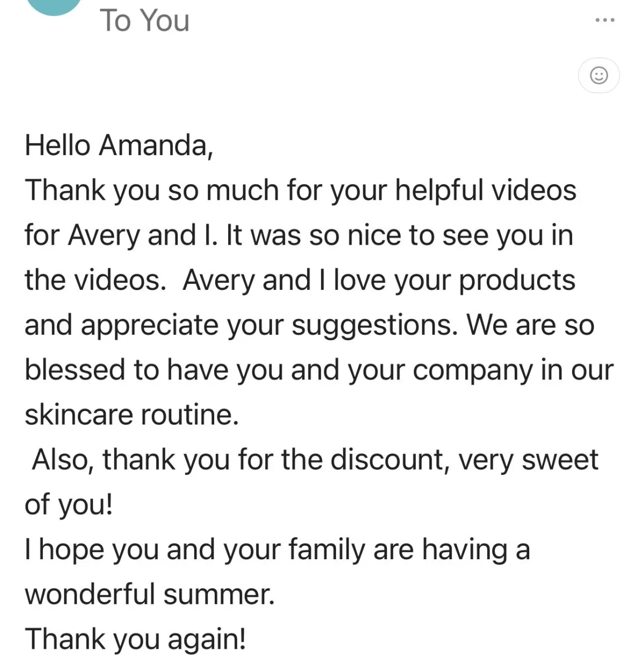Click the line starting "blessed to have you"
This screenshot has height=666, width=644.
[x=318, y=370]
